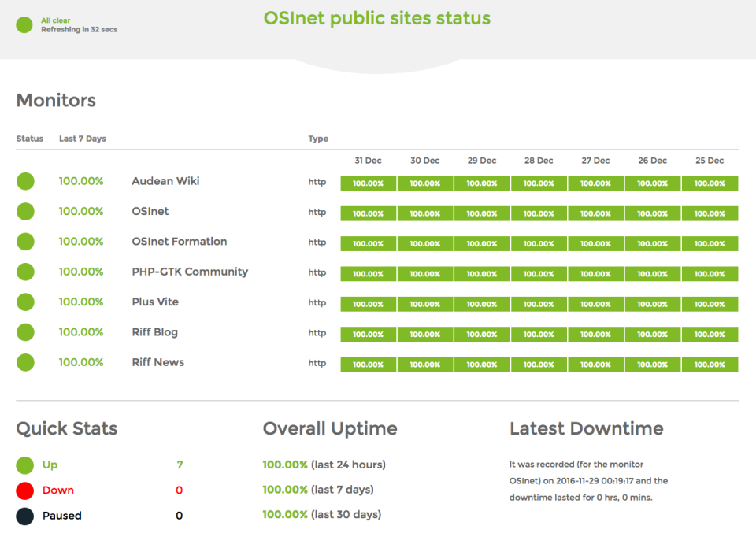The image size is (756, 533).
Task: Click the Down label in Quick Stats
Action: pos(57,490)
